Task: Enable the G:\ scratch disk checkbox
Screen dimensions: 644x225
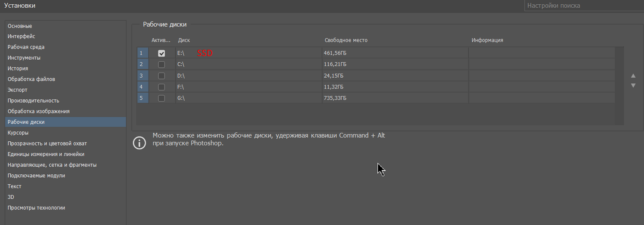Action: pyautogui.click(x=161, y=98)
